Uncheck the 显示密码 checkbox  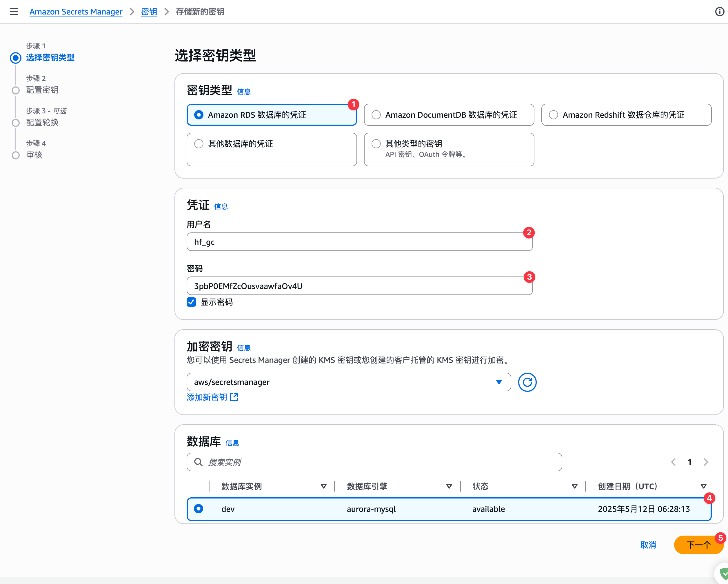click(x=192, y=302)
